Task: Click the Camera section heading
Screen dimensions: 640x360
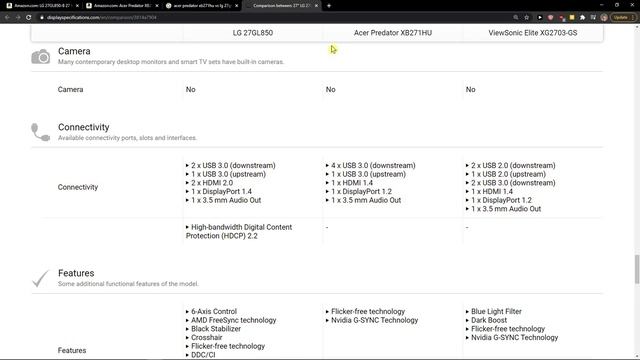Action: pos(74,51)
